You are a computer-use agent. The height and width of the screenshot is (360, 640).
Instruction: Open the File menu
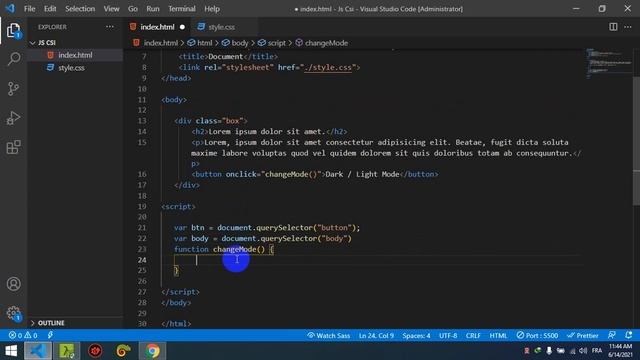click(29, 9)
